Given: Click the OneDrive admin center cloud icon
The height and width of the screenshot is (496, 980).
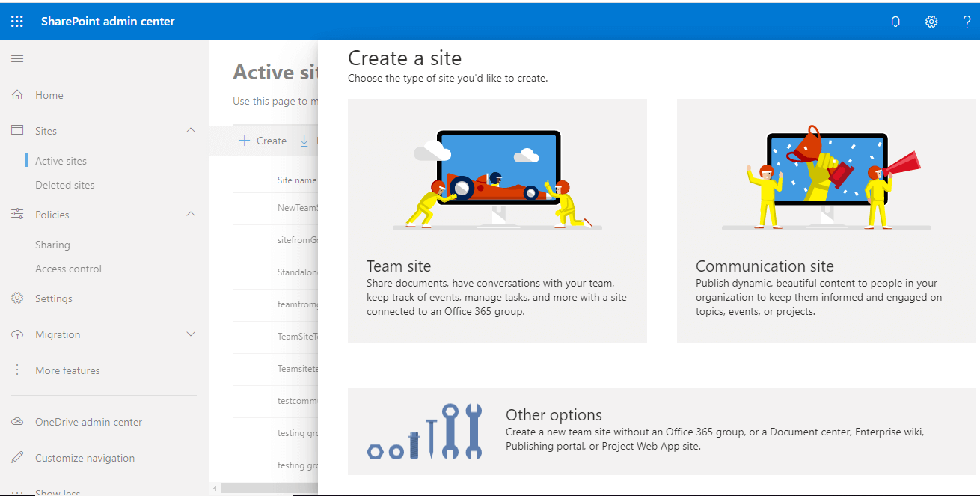Looking at the screenshot, I should pyautogui.click(x=17, y=422).
